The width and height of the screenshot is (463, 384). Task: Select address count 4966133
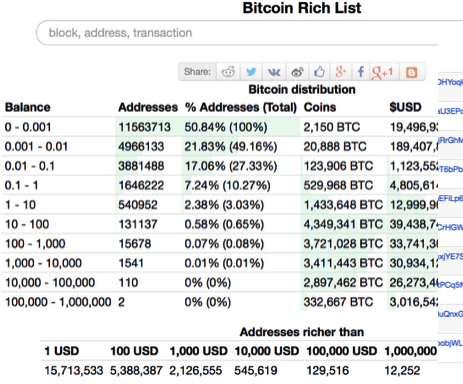[141, 146]
